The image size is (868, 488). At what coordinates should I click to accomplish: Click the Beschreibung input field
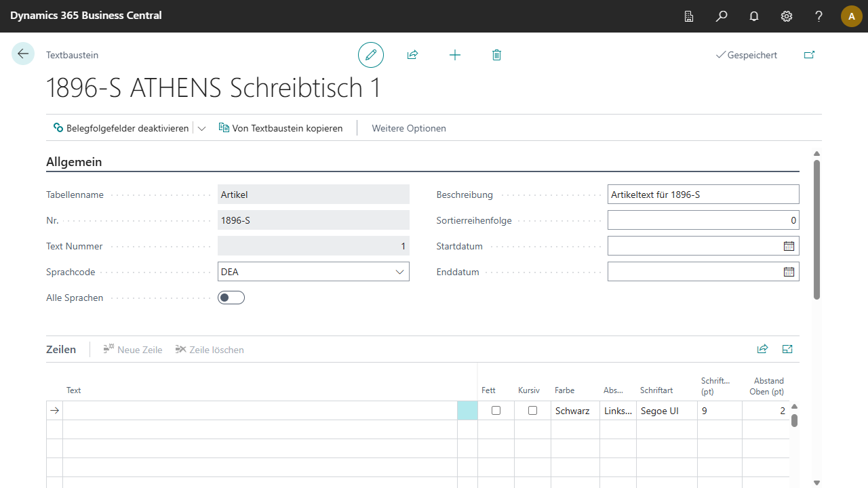coord(703,195)
